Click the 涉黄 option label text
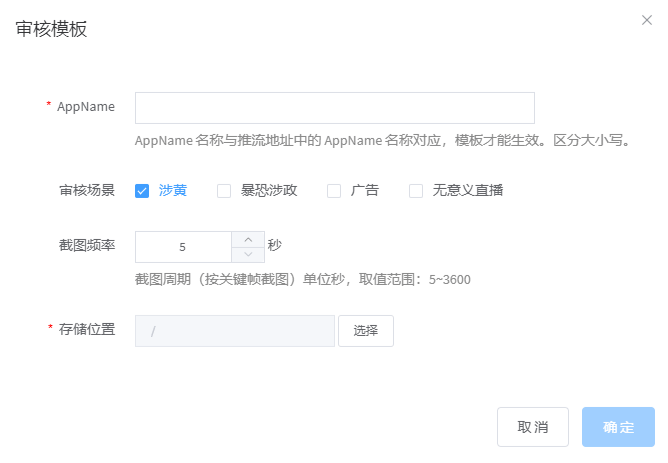 coord(173,191)
